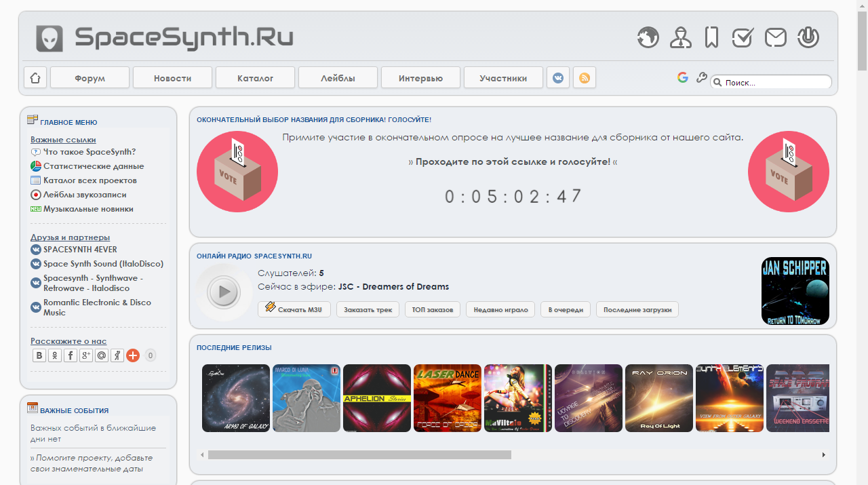Click ТОП заказов button

433,309
